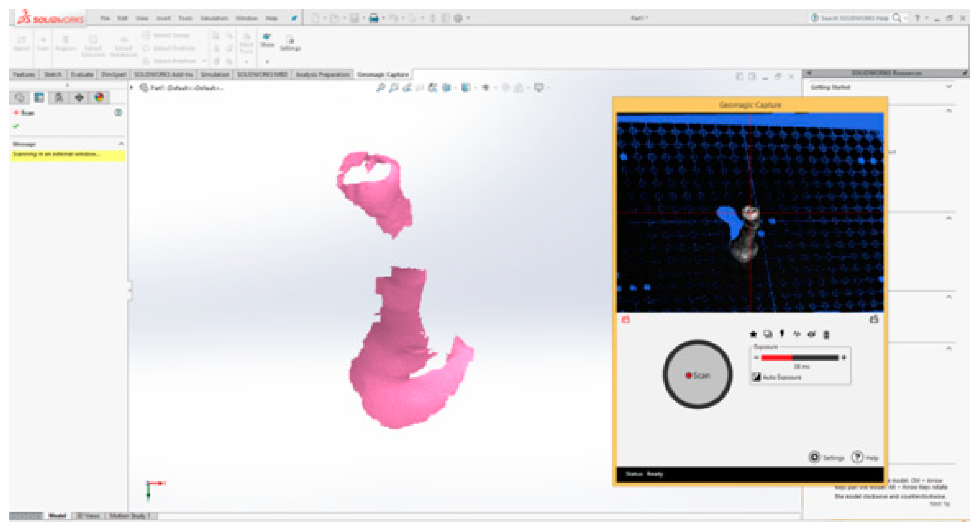
Task: Click first star icon above Exposure
Action: [753, 334]
